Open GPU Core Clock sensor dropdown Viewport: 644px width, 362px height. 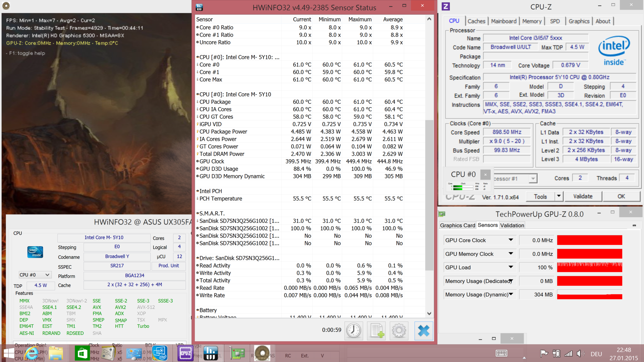point(511,240)
